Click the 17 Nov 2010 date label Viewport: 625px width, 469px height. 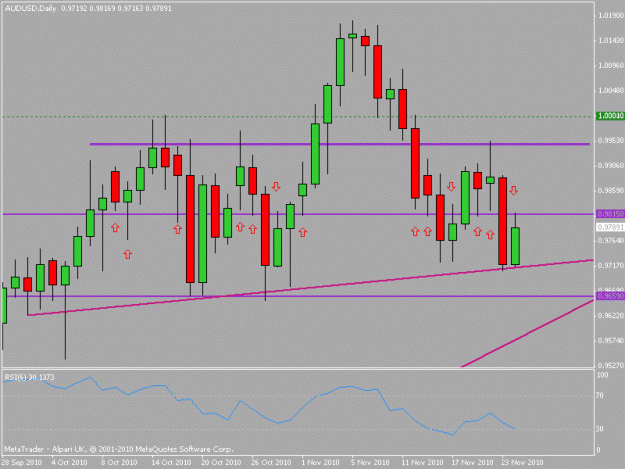point(472,462)
